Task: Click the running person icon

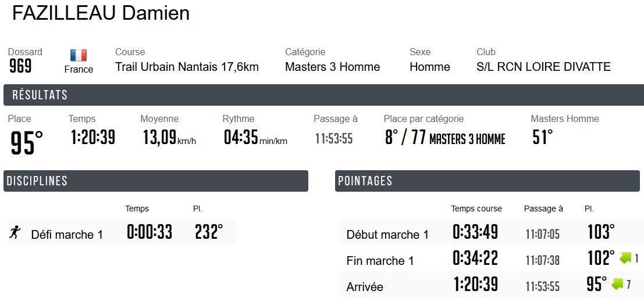Action: [x=15, y=233]
